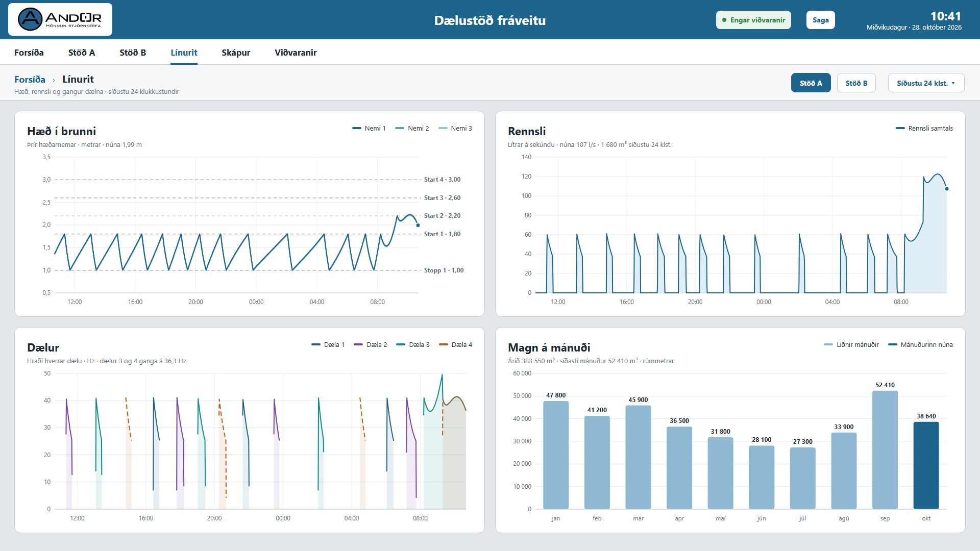Toggle the Nemi 3 legend series
980x551 pixels.
[455, 128]
